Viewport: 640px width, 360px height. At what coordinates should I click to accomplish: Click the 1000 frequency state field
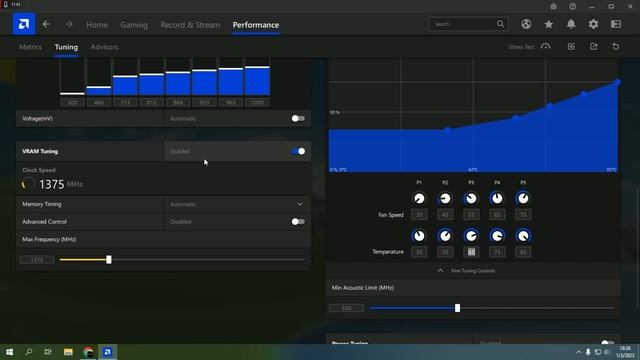click(x=257, y=102)
